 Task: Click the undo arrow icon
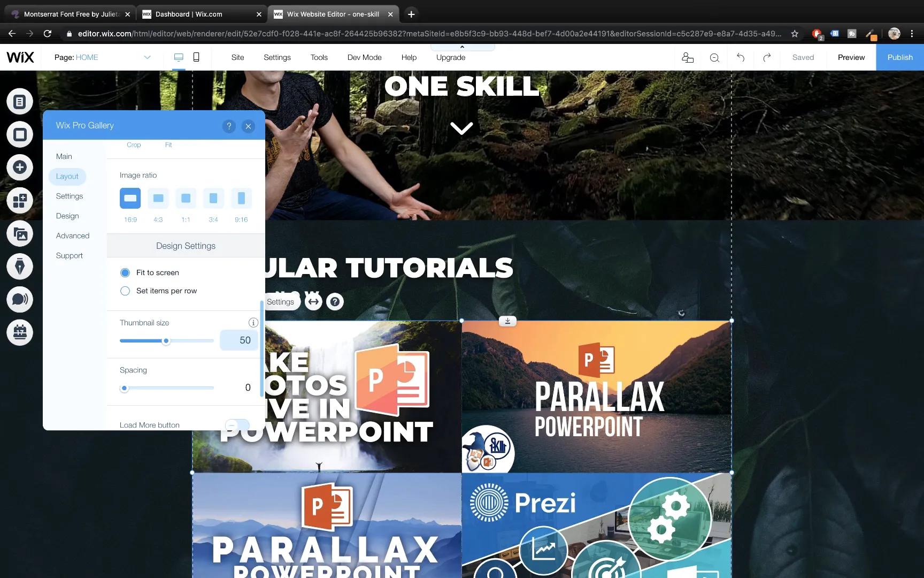click(x=741, y=57)
